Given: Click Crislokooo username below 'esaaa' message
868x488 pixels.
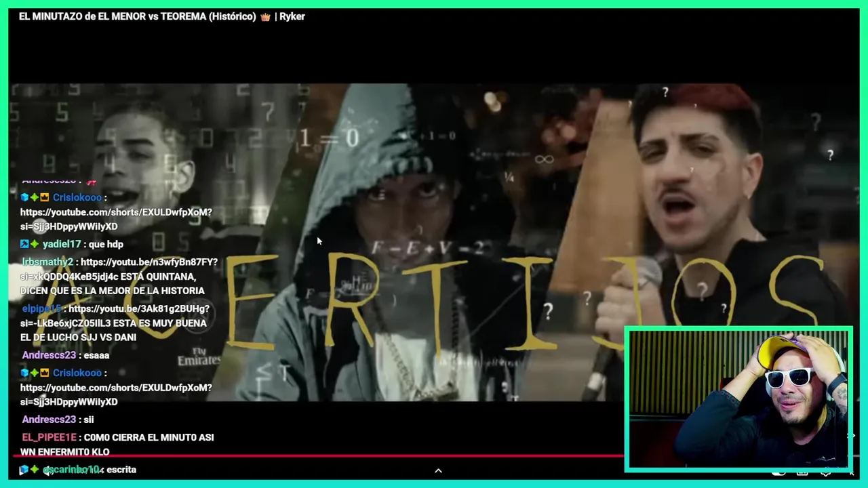Looking at the screenshot, I should (x=77, y=373).
